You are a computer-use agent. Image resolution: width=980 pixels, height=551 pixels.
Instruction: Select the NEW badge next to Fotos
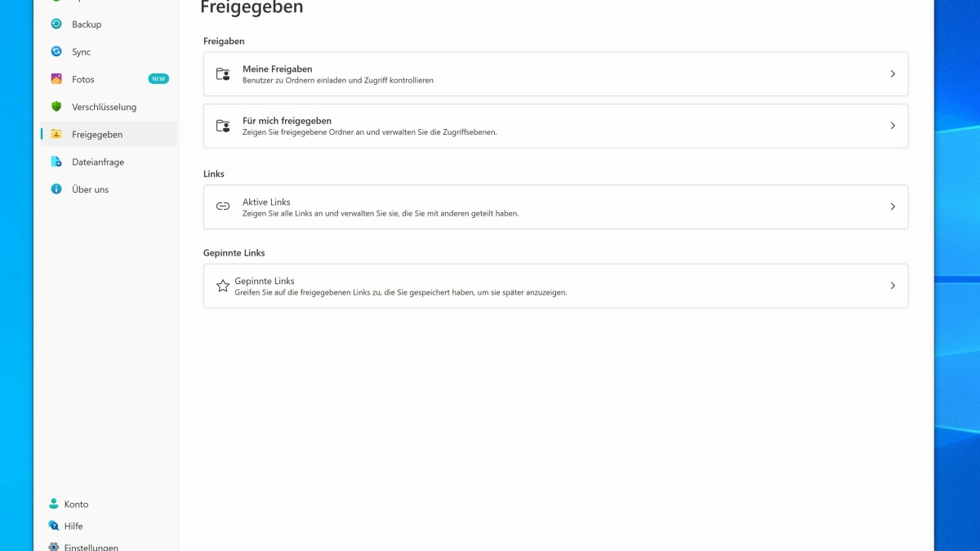point(158,79)
